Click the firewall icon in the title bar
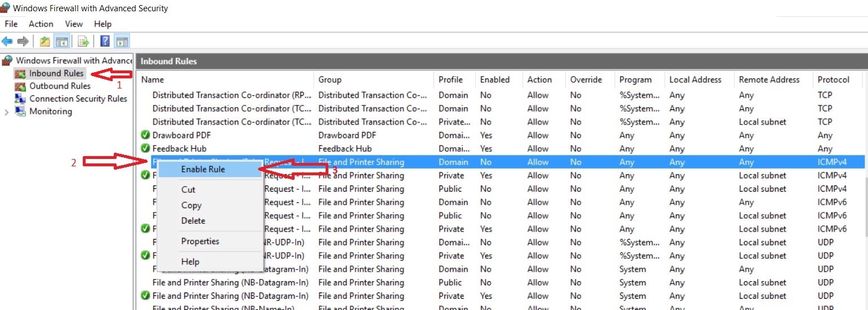 [x=6, y=8]
